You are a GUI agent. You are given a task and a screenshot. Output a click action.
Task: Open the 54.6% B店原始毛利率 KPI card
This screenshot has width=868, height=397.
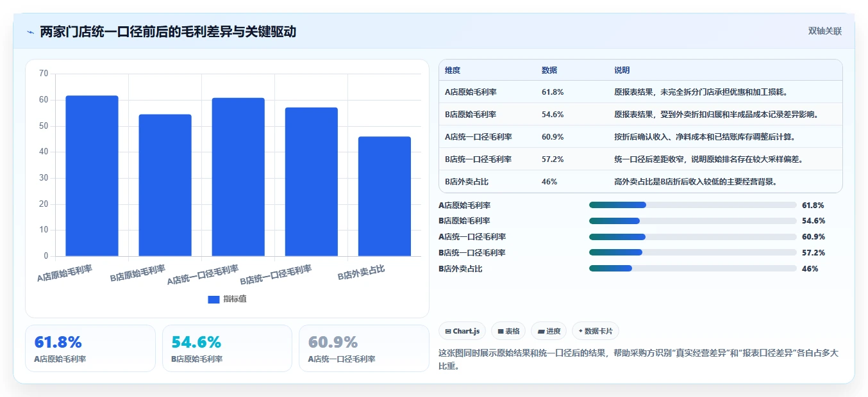(x=227, y=348)
